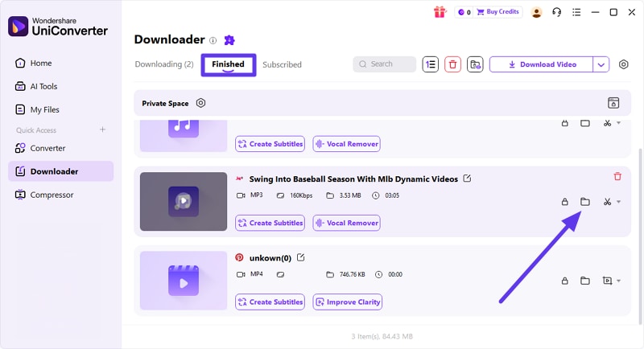The image size is (644, 349).
Task: Expand tools dropdown for unkown(0)
Action: click(x=618, y=281)
